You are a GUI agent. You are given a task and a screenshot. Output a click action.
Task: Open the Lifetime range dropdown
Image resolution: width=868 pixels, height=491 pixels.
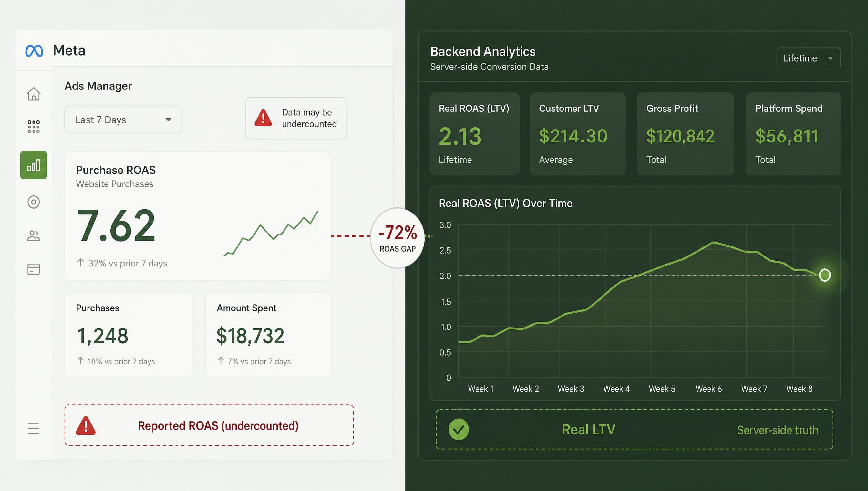pyautogui.click(x=808, y=58)
